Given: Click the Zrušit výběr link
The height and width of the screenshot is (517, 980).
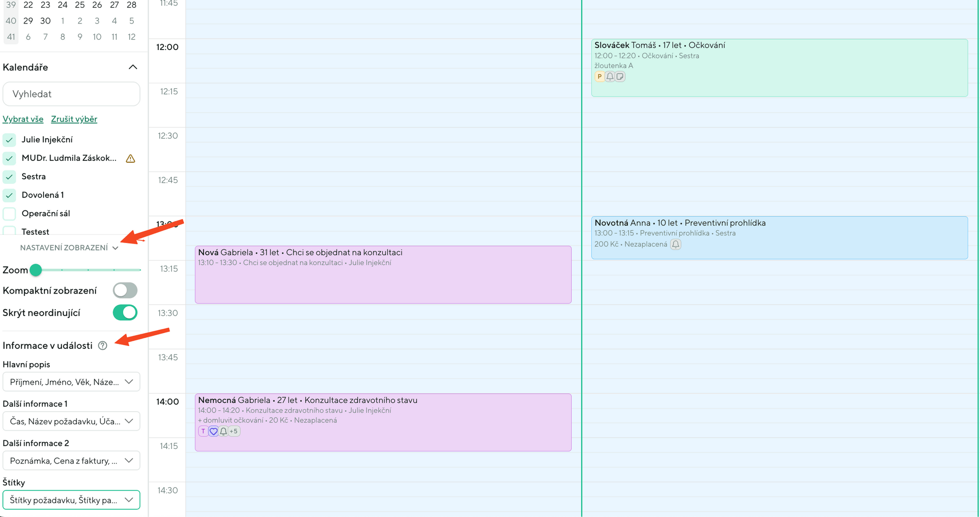Looking at the screenshot, I should click(x=74, y=119).
